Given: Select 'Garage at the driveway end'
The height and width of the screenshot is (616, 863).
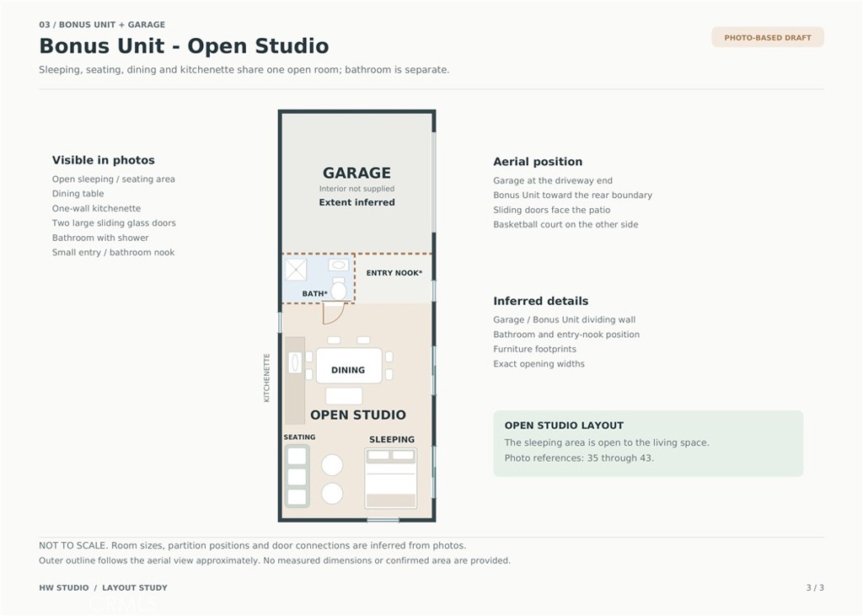Looking at the screenshot, I should 553,180.
